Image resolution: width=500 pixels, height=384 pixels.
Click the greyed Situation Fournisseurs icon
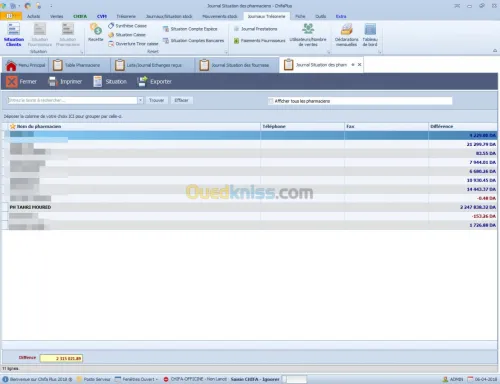click(40, 29)
